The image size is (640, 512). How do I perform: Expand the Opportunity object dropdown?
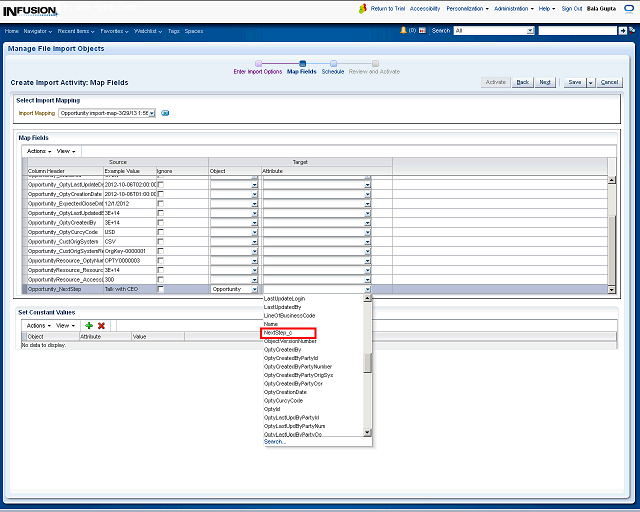coord(254,289)
